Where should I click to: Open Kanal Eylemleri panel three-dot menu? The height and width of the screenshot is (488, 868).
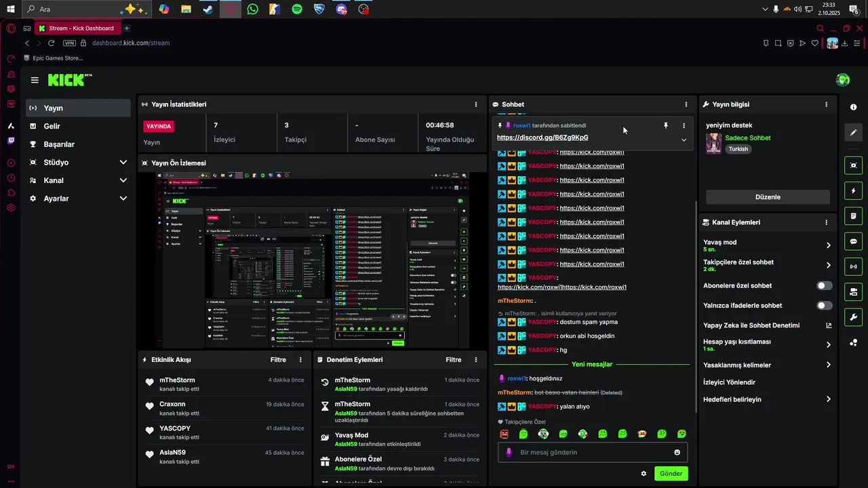(x=826, y=222)
